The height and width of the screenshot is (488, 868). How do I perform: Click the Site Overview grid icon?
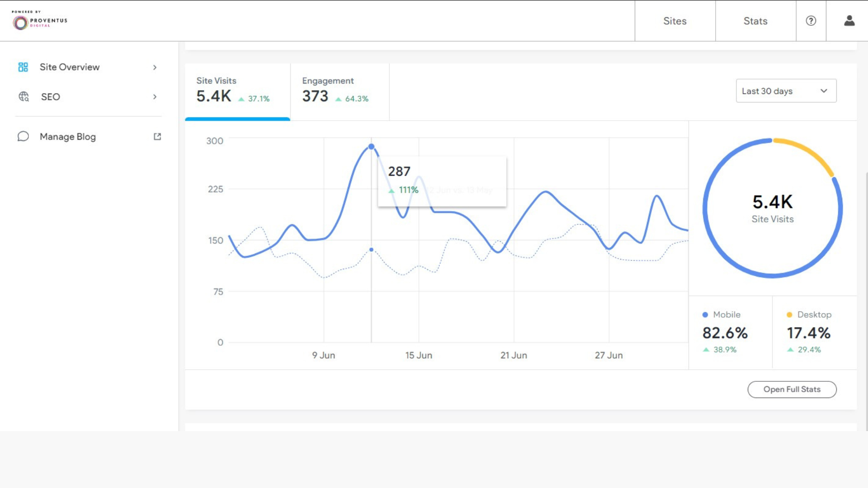[x=23, y=67]
